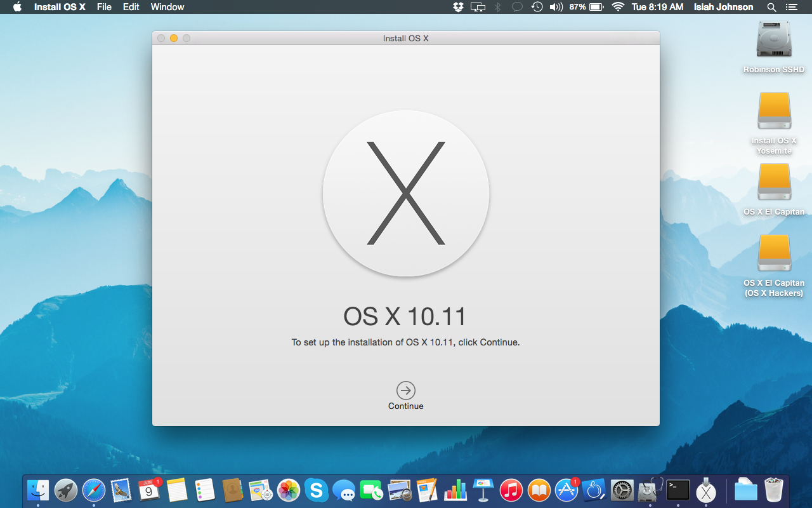Open Numbers in the Dock
Screen dimensions: 812x508
[455, 490]
